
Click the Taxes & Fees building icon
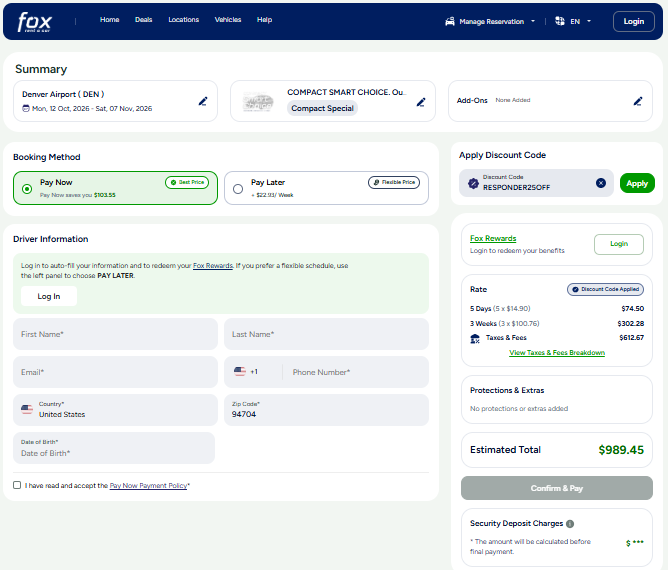click(x=475, y=339)
